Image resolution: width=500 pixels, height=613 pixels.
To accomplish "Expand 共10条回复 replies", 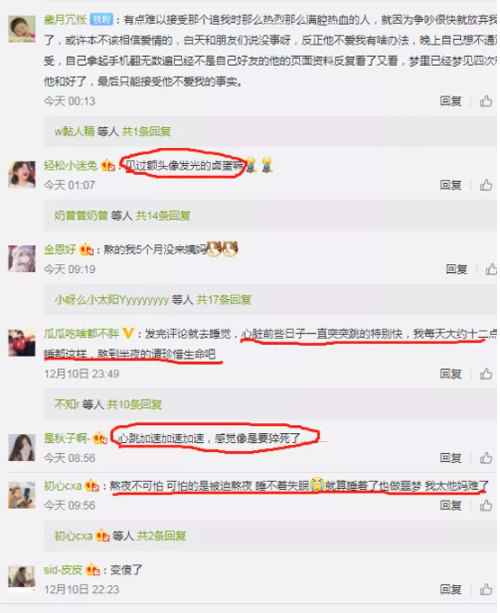I will pyautogui.click(x=134, y=404).
